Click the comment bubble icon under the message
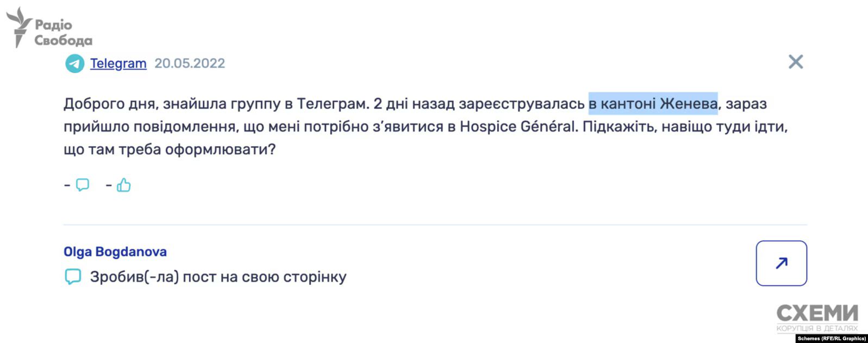Image resolution: width=868 pixels, height=343 pixels. coord(83,185)
